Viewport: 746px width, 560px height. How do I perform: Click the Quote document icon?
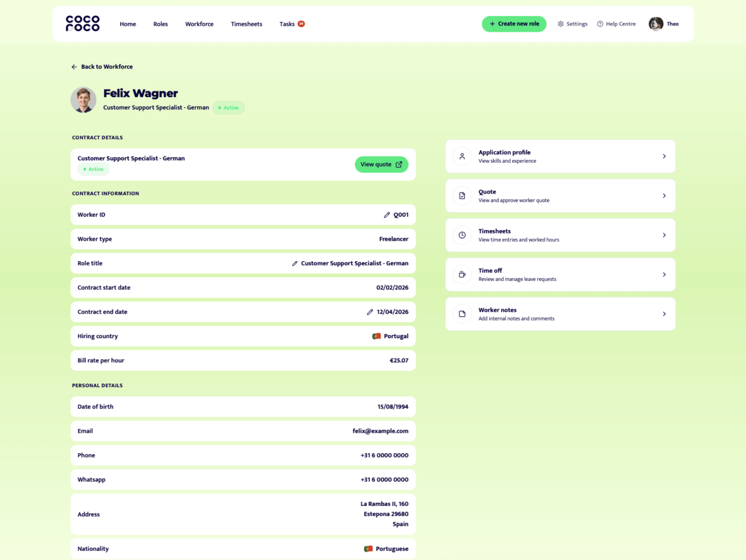pos(462,196)
